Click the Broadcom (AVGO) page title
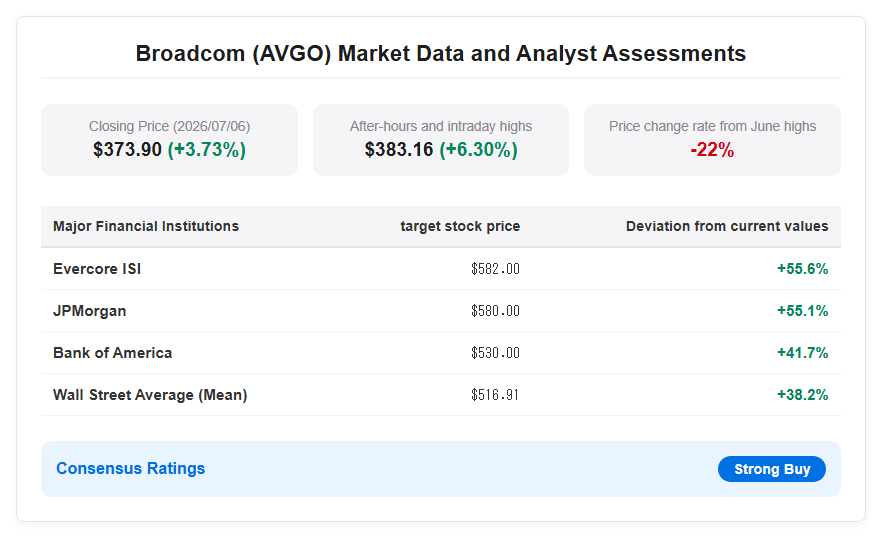Screen dimensions: 882x539 point(440,53)
